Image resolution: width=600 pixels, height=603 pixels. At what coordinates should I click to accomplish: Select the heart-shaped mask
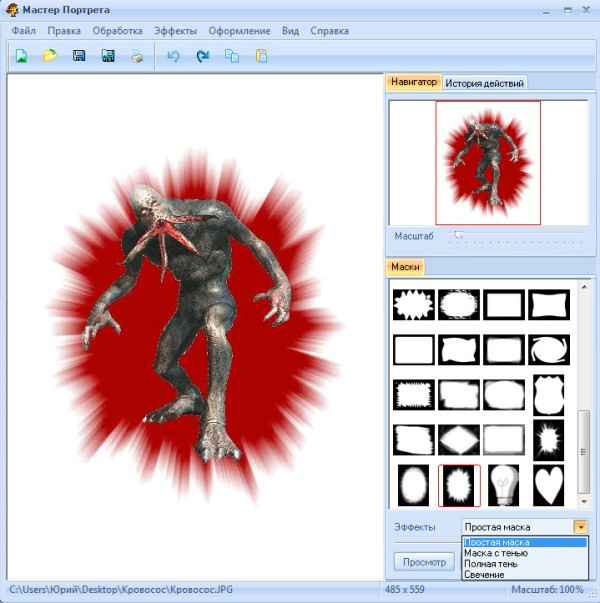click(x=548, y=485)
